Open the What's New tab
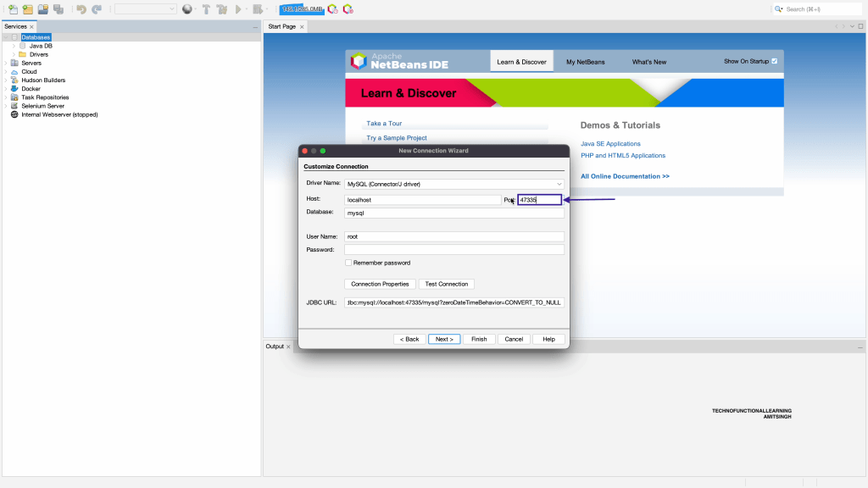The width and height of the screenshot is (868, 488). (648, 62)
